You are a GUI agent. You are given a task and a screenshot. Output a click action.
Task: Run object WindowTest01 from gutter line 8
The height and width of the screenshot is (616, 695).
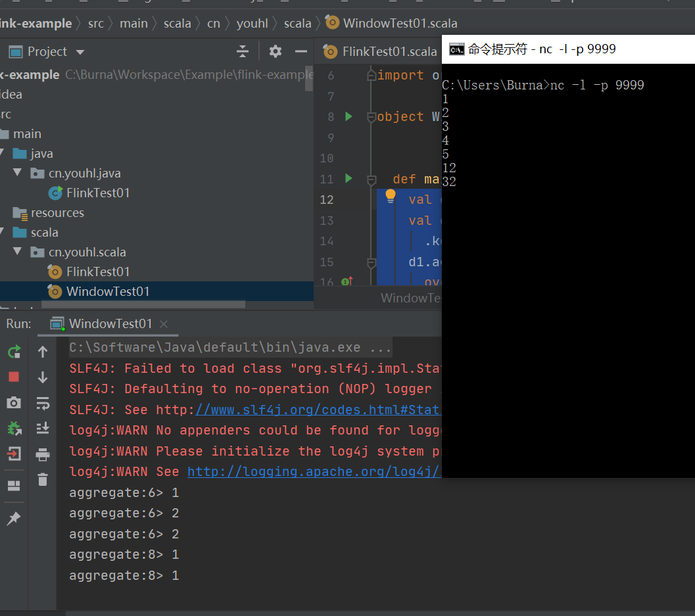coord(349,116)
